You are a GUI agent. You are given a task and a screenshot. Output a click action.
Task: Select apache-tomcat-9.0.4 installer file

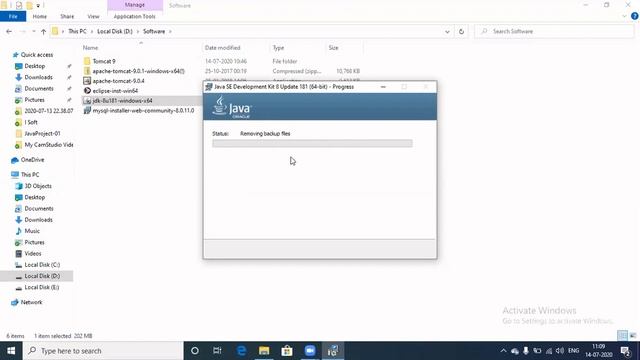coord(118,81)
